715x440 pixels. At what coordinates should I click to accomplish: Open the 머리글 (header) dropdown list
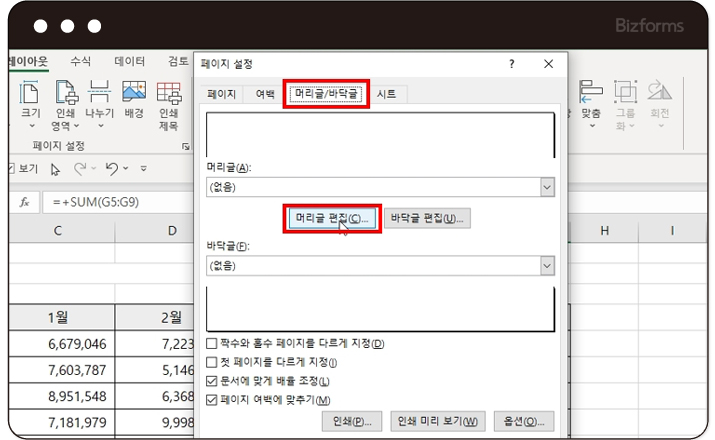[547, 187]
